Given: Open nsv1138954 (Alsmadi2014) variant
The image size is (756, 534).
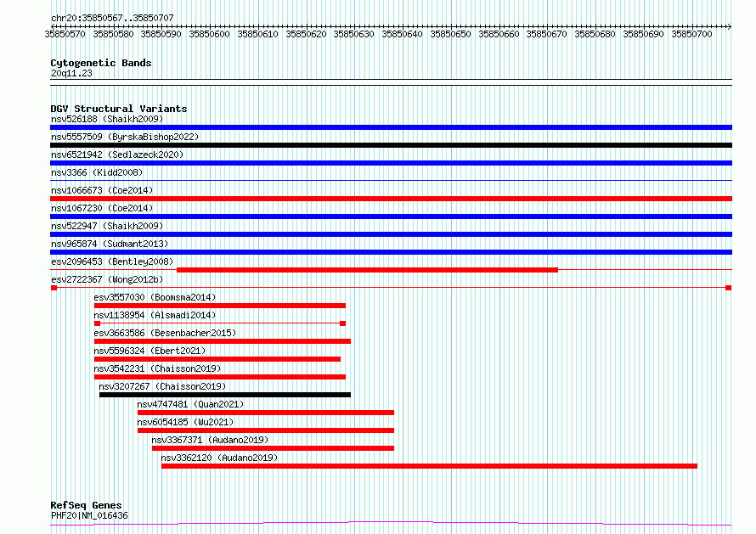Looking at the screenshot, I should 155,315.
